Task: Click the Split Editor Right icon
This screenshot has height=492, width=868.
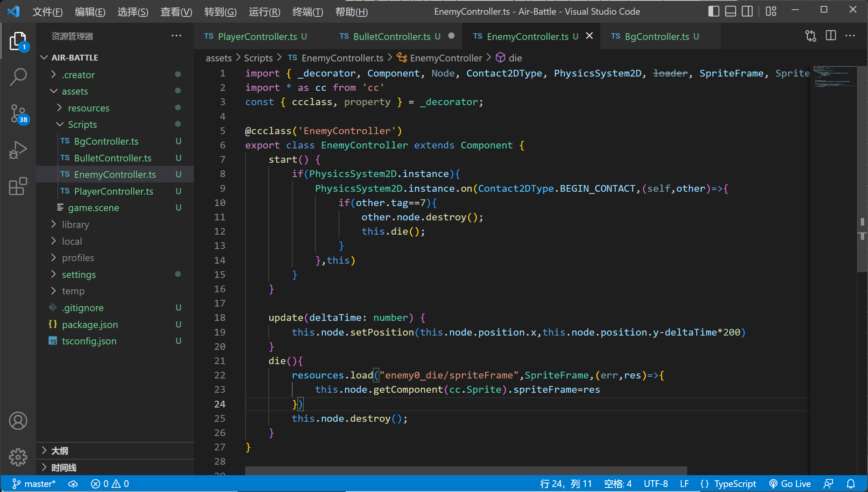Action: click(831, 36)
